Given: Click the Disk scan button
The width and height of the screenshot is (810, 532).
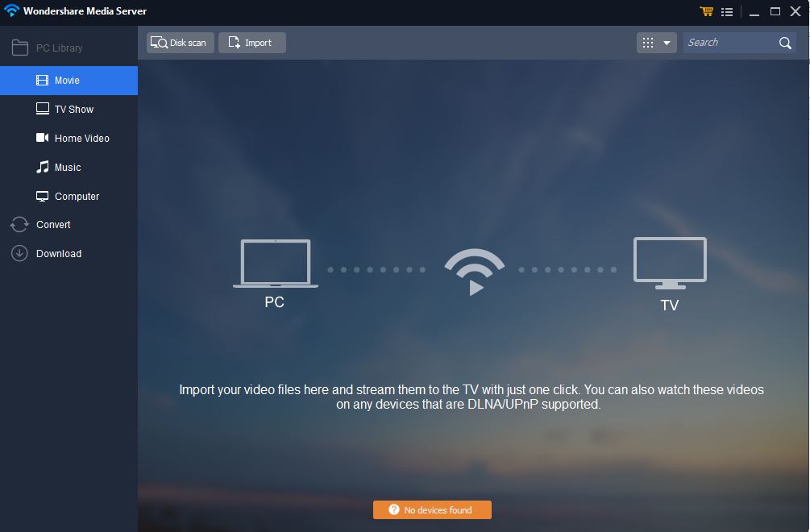Looking at the screenshot, I should coord(181,43).
